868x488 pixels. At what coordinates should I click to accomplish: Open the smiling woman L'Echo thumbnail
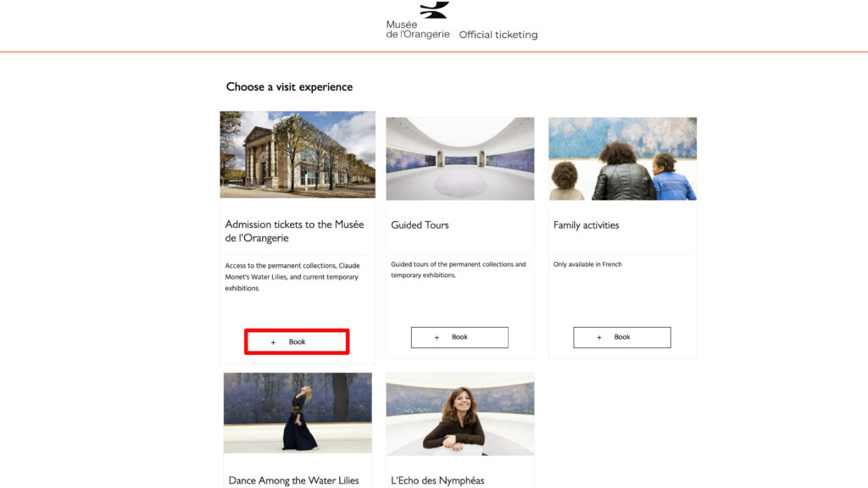tap(460, 413)
